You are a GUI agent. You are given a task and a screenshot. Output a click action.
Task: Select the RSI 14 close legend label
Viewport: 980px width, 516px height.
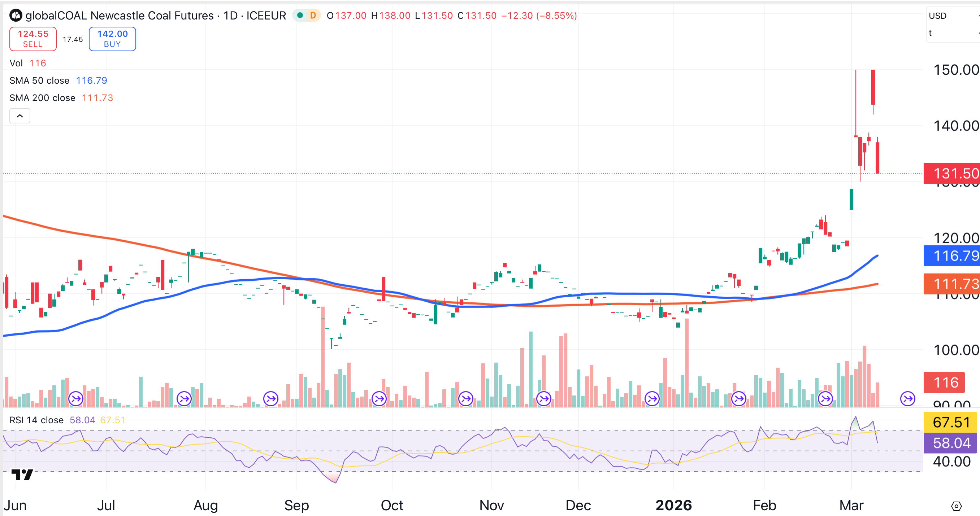36,420
